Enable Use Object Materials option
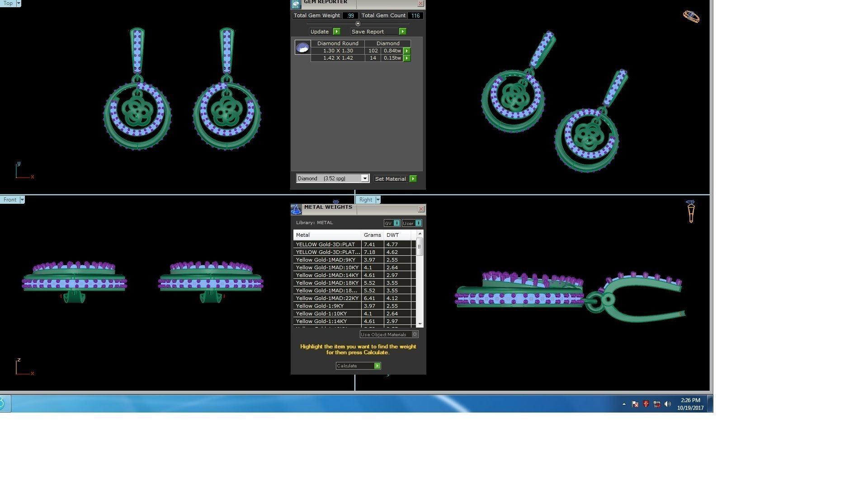The image size is (868, 488). pyautogui.click(x=415, y=334)
